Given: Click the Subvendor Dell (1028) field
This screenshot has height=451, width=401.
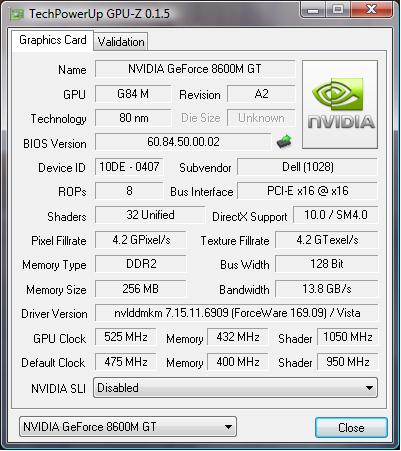Looking at the screenshot, I should [307, 167].
